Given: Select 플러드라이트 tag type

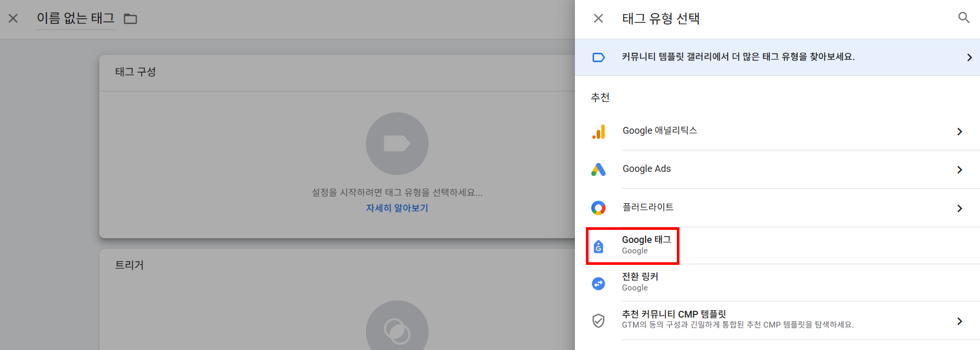Looking at the screenshot, I should 777,208.
